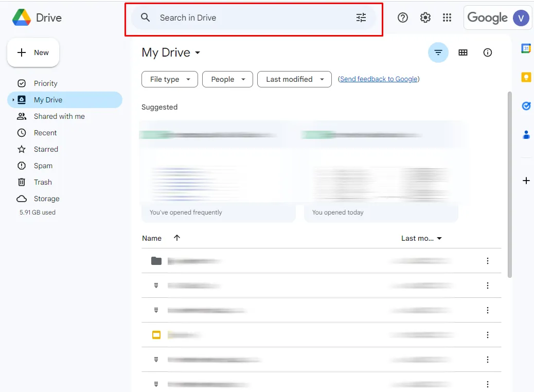
Task: Open Contacts in side panel
Action: click(x=526, y=135)
